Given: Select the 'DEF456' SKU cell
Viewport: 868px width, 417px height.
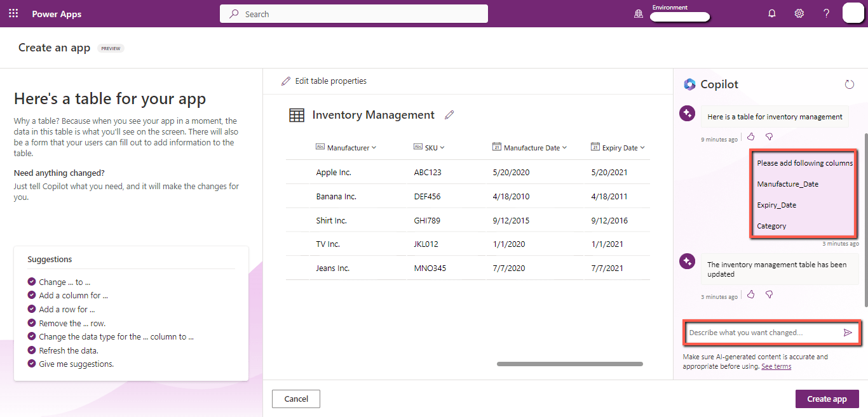Looking at the screenshot, I should point(427,196).
